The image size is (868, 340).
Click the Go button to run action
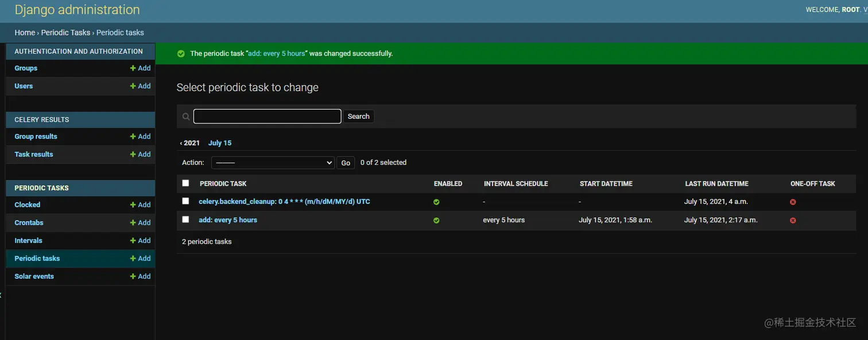point(346,163)
